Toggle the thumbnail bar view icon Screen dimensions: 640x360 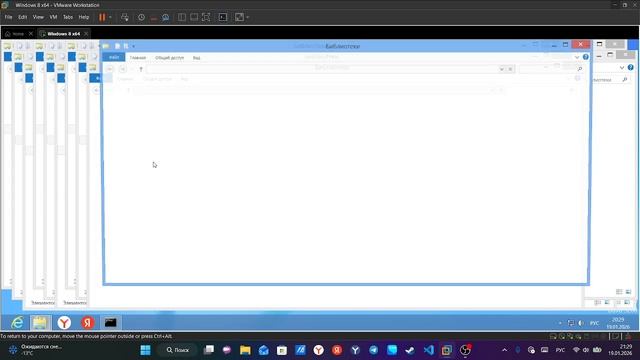click(x=194, y=17)
